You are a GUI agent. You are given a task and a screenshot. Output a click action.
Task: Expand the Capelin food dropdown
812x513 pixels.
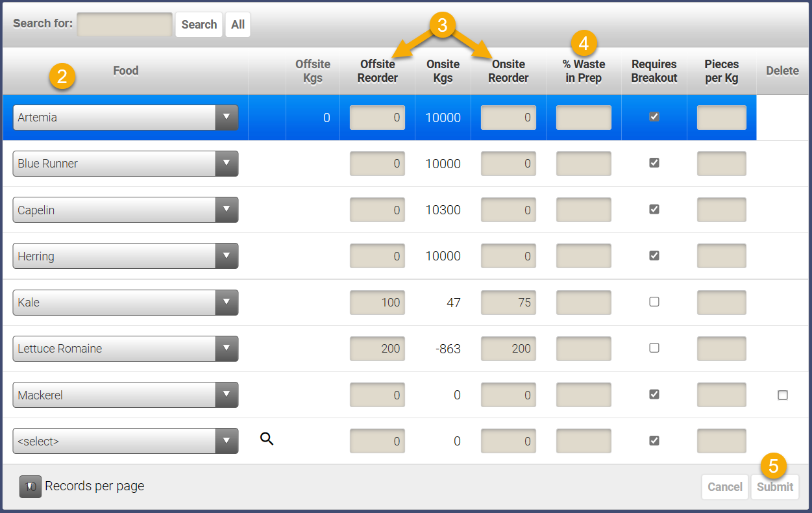click(x=125, y=210)
